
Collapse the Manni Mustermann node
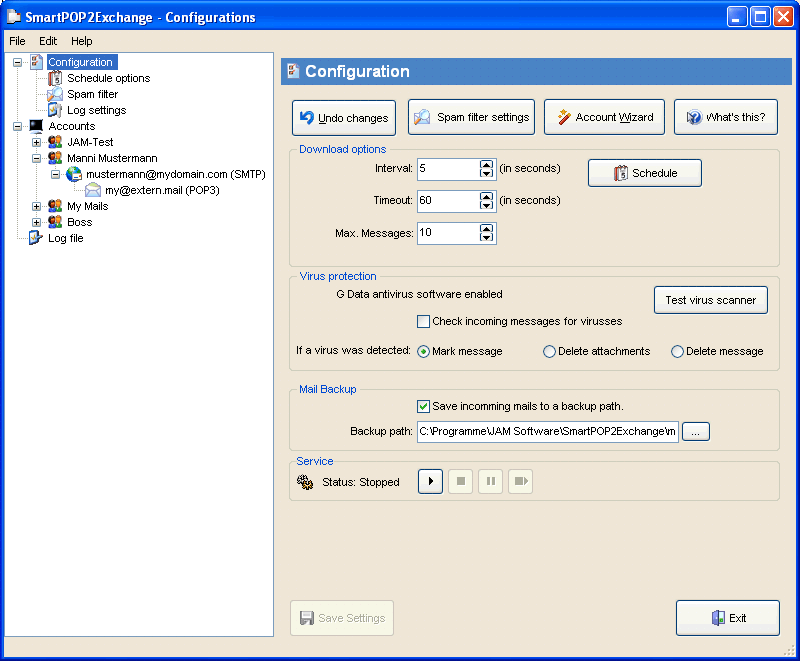coord(36,158)
